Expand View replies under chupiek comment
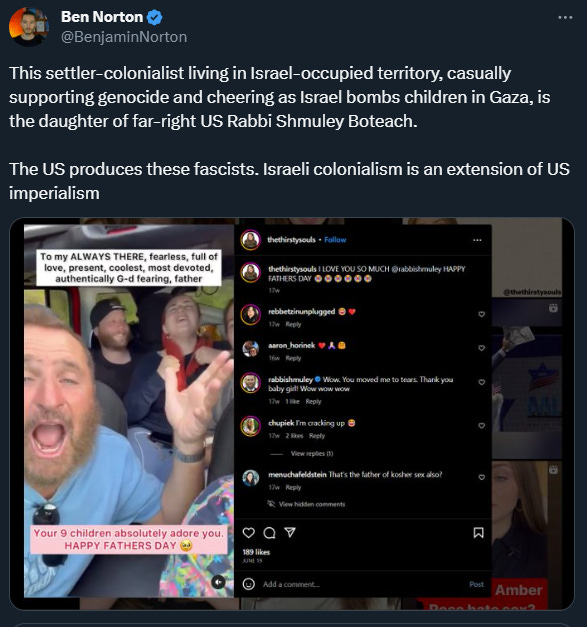587x627 pixels. coord(312,453)
